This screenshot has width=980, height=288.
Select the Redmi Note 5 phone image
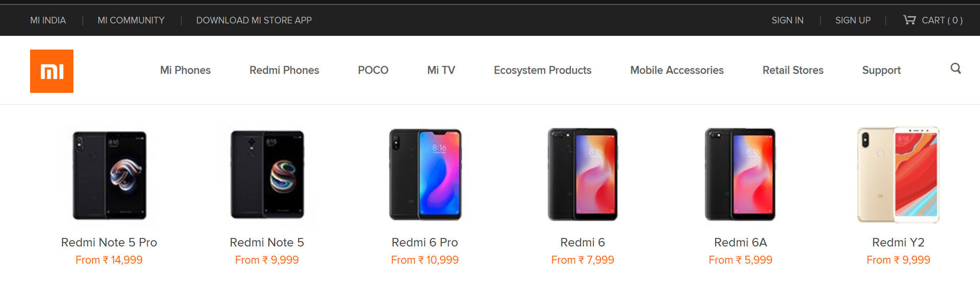pyautogui.click(x=267, y=175)
